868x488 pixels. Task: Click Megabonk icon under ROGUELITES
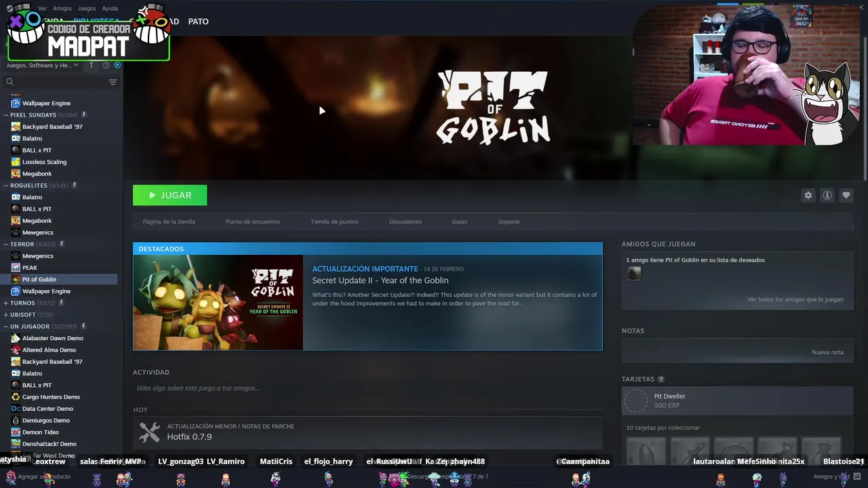16,220
